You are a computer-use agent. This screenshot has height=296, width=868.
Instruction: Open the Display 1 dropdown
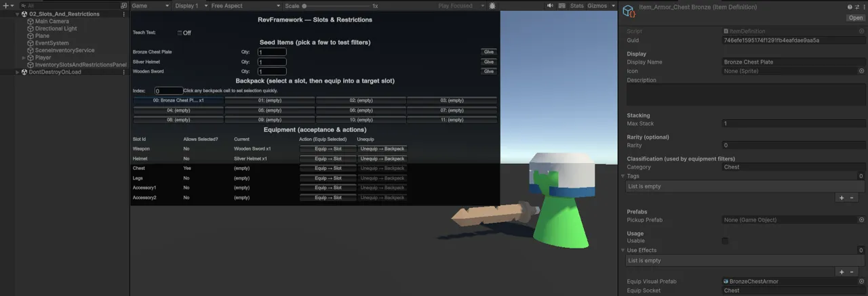click(x=190, y=5)
